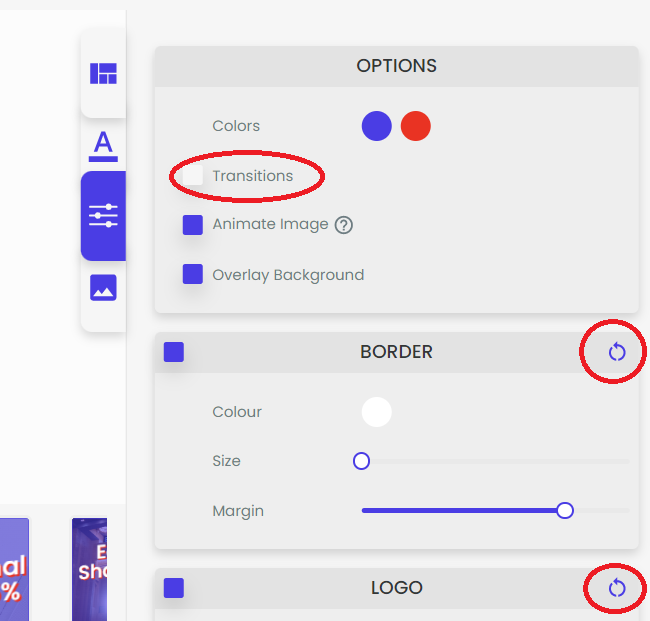Pick the red color swatch
The width and height of the screenshot is (650, 621).
[415, 126]
